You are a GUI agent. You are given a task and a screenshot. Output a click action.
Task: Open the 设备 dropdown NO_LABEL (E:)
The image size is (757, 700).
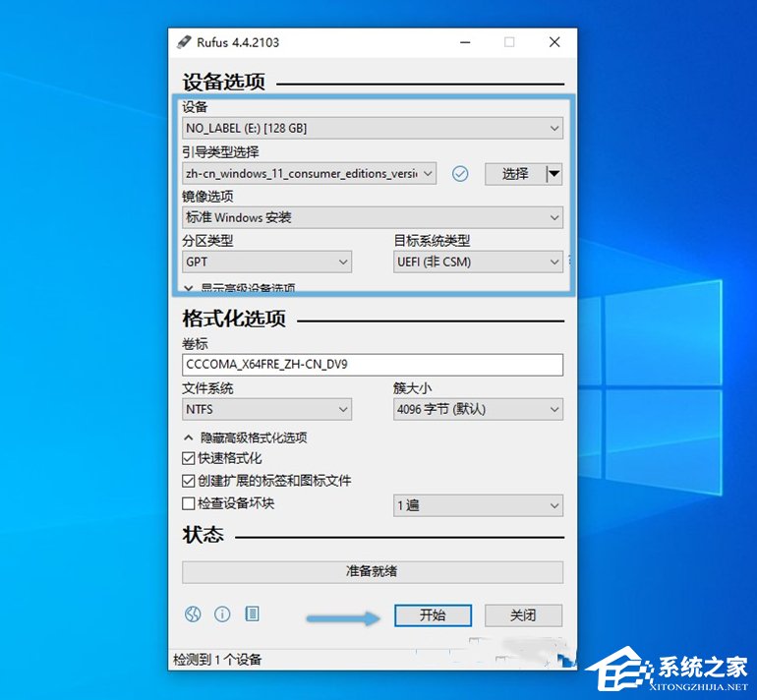coord(373,128)
